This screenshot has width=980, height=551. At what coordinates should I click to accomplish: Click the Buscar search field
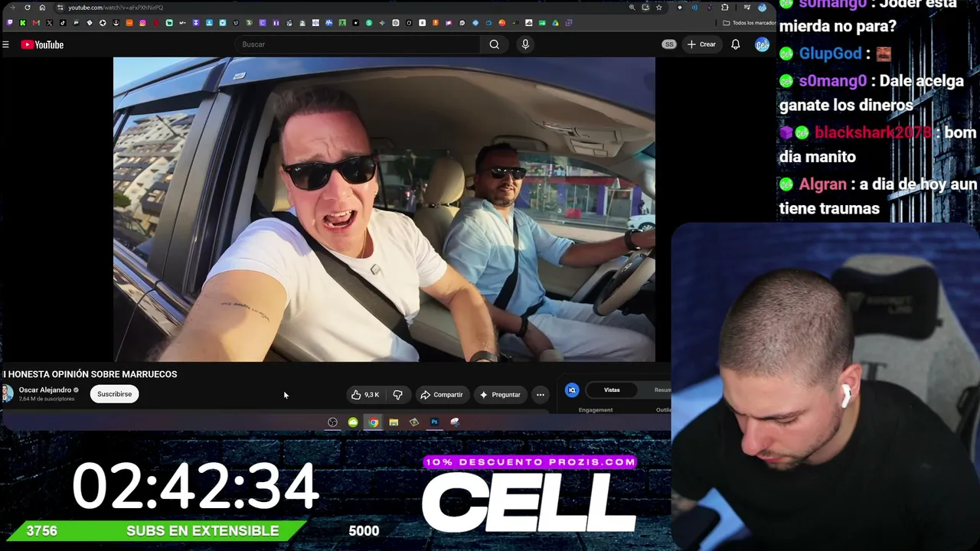coord(357,44)
